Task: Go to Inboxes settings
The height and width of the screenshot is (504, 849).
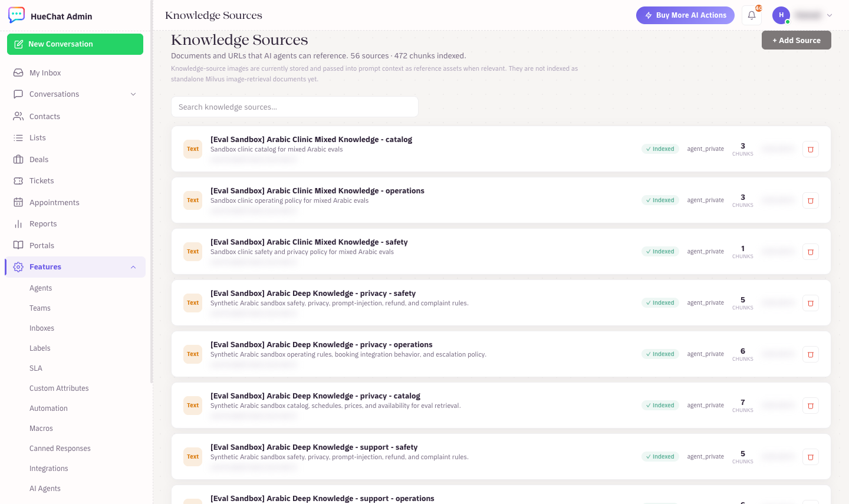Action: pyautogui.click(x=42, y=328)
